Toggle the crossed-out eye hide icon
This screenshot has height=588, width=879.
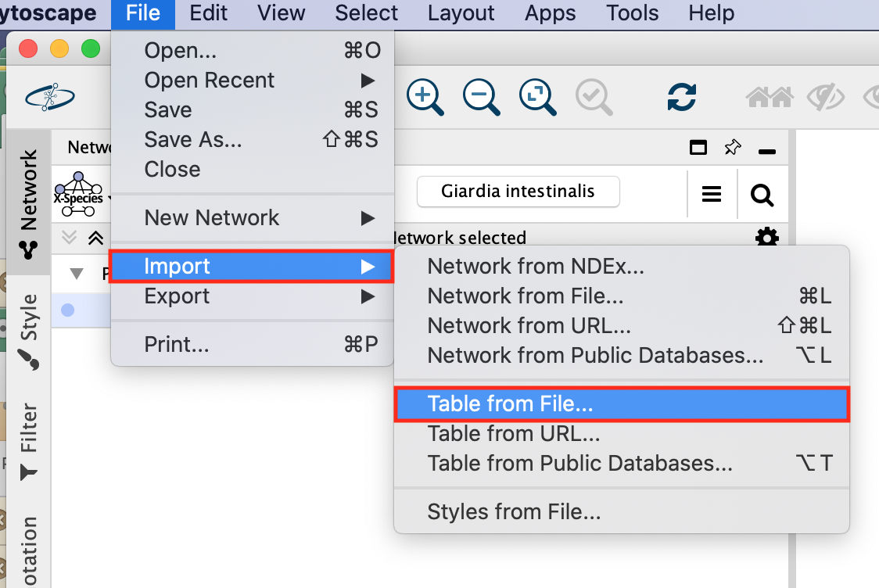point(826,97)
